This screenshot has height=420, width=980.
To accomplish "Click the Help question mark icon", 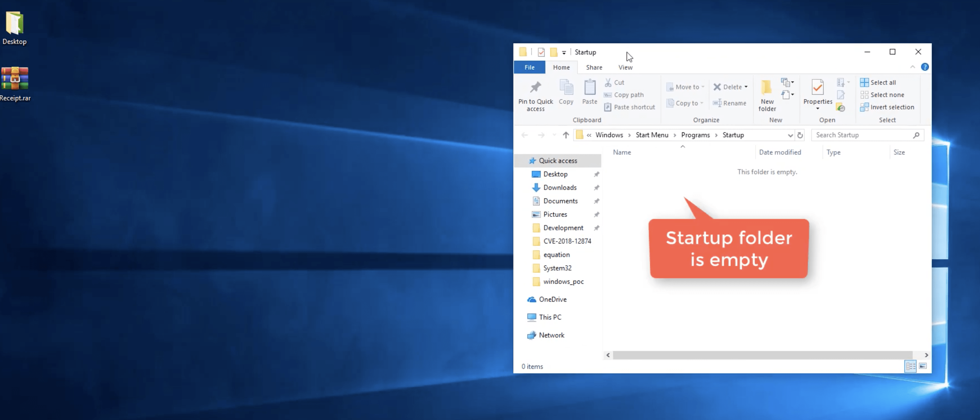I will click(x=924, y=67).
